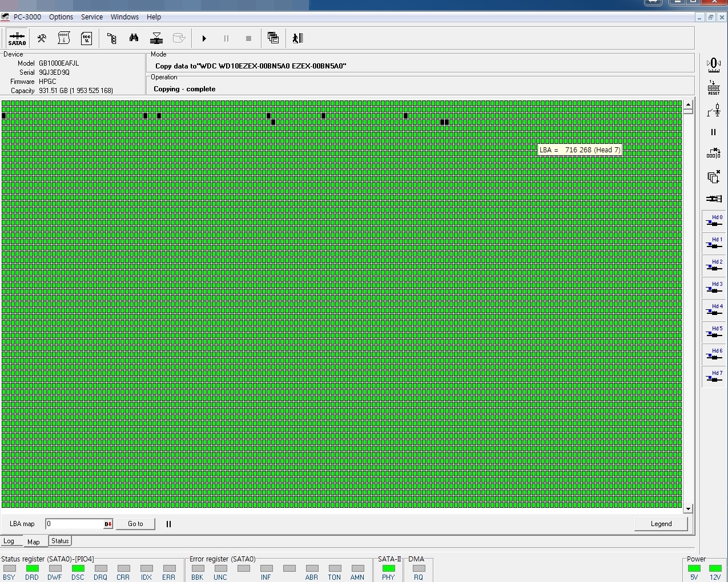Toggle head Hd 5

point(714,332)
